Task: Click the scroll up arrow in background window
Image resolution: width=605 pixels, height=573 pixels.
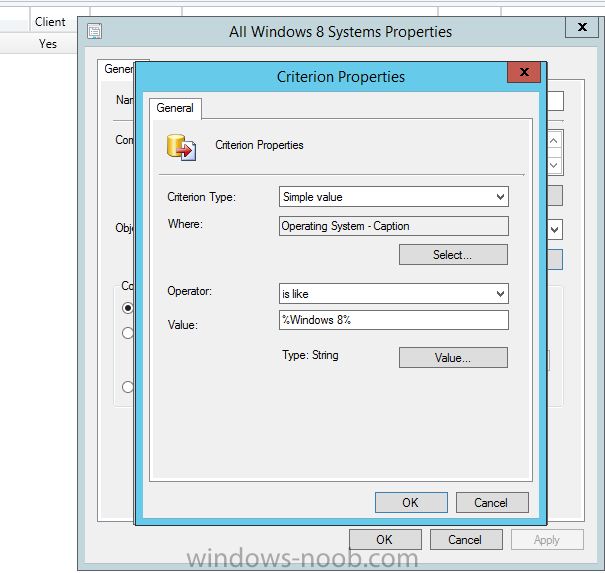Action: pos(554,141)
